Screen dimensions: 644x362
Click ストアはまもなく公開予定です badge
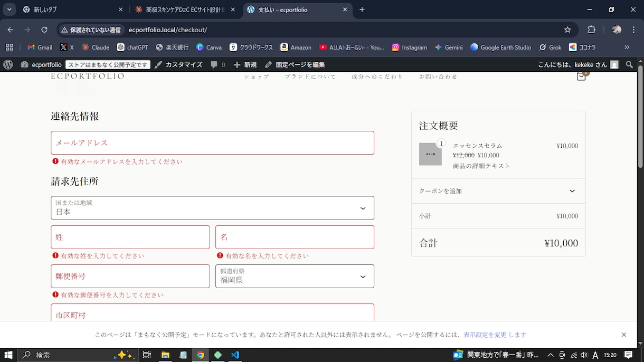click(x=108, y=64)
